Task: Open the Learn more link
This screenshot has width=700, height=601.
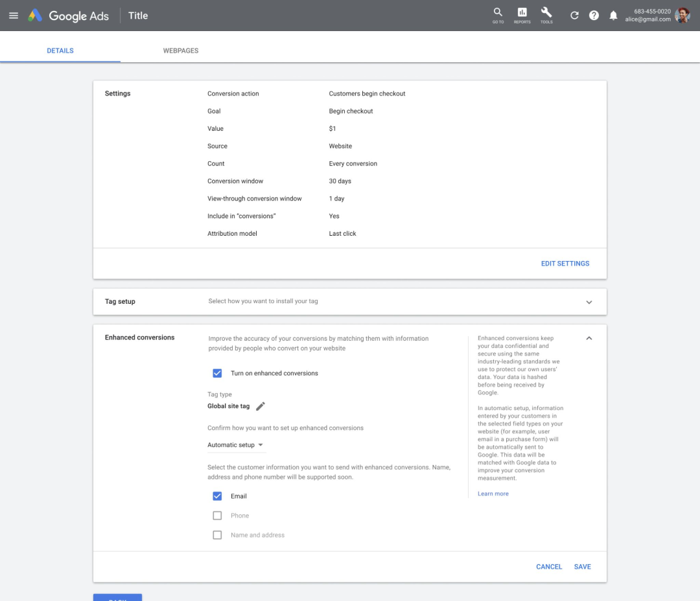Action: [493, 493]
